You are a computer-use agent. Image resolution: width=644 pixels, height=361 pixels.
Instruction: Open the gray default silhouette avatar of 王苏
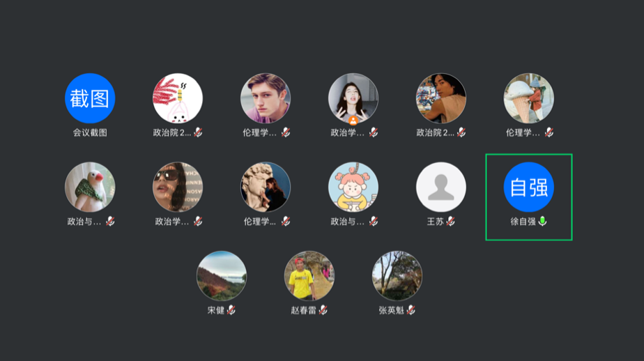(441, 187)
